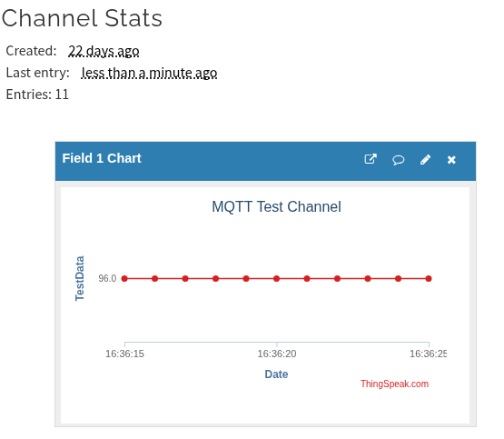The image size is (504, 439).
Task: Close the Field 1 Chart widget
Action: 451,160
